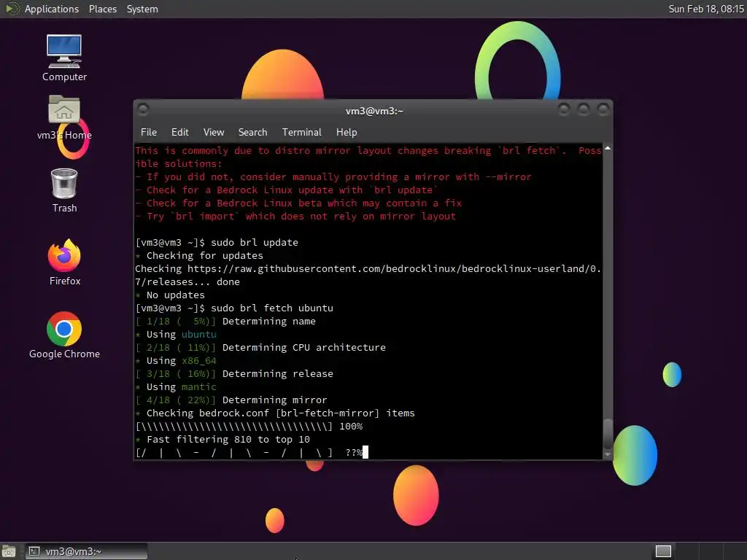Click the 'Checking bedrock.conf [brl-fetch-mirror] items' line
Screen dimensions: 747x560
point(275,413)
